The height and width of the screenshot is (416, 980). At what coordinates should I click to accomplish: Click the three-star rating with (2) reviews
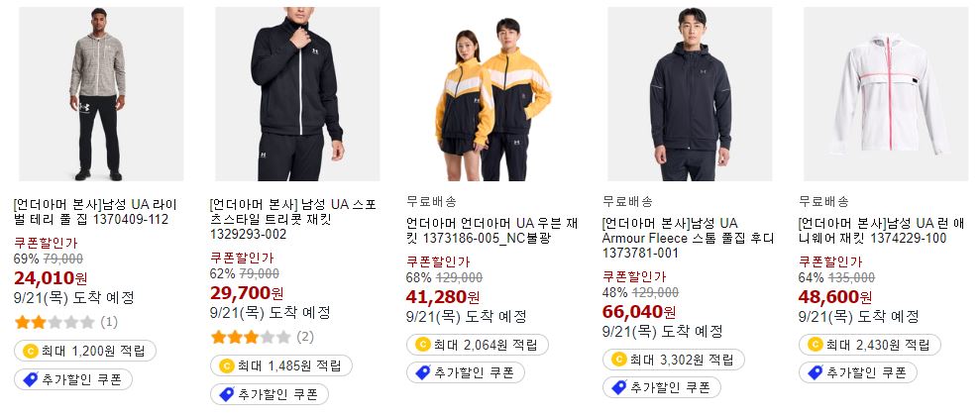(251, 338)
